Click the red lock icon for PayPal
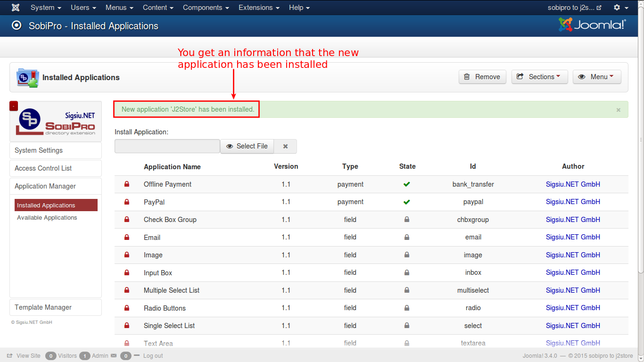The height and width of the screenshot is (362, 644). (x=126, y=202)
